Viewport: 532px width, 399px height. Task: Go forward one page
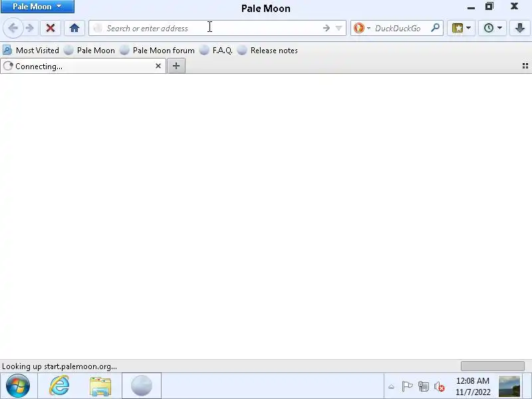tap(29, 28)
